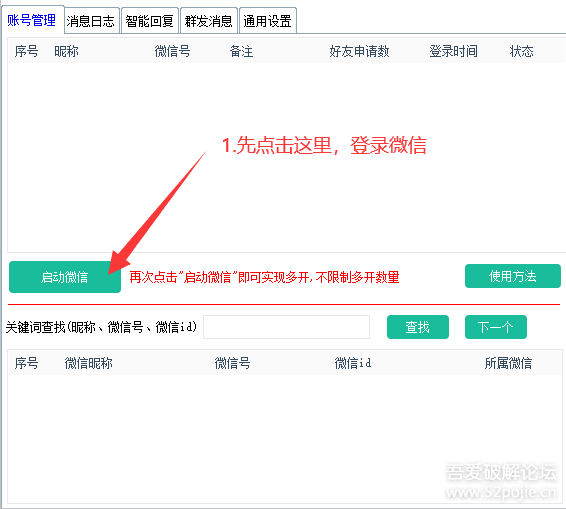Viewport: 566px width, 509px height.
Task: Click the 下一个 button
Action: click(x=496, y=327)
